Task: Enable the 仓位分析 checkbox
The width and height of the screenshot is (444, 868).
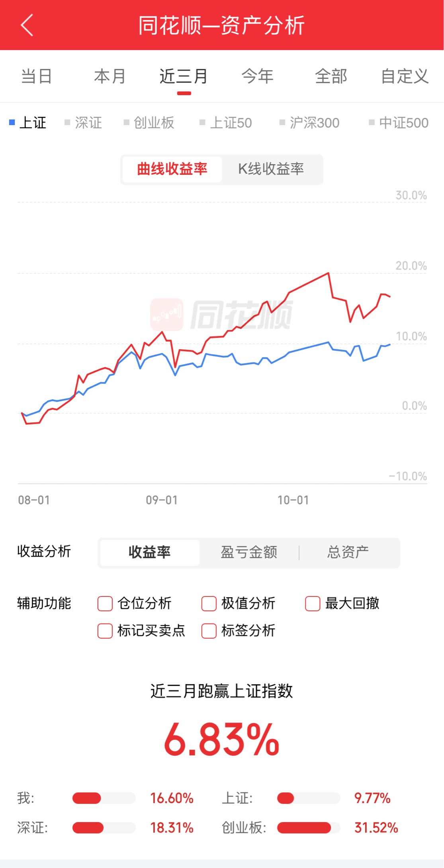Action: [x=105, y=603]
